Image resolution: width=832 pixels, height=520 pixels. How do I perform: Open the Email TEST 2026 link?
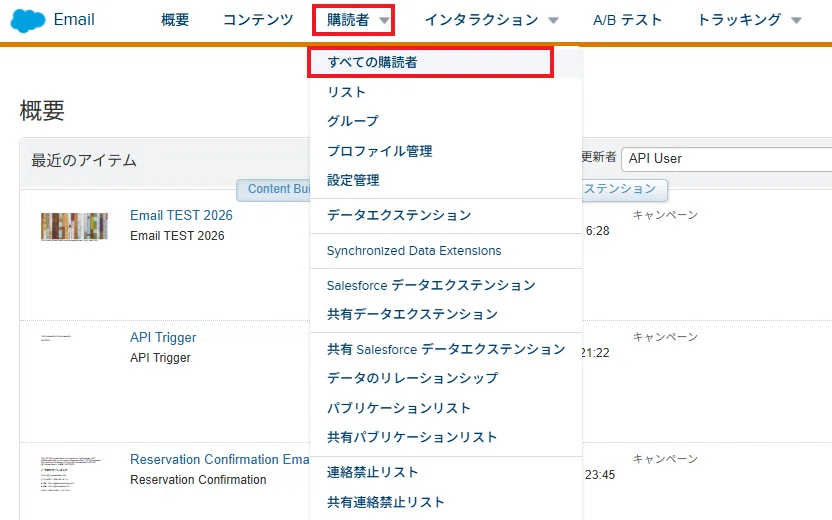tap(181, 215)
